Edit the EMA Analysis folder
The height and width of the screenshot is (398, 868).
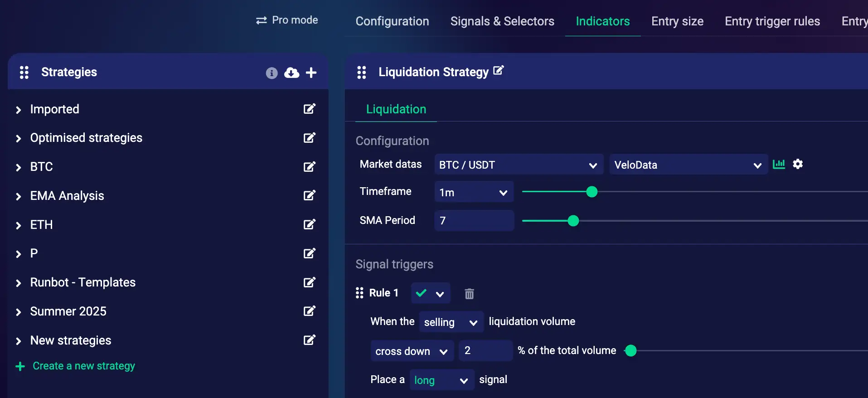pos(309,196)
